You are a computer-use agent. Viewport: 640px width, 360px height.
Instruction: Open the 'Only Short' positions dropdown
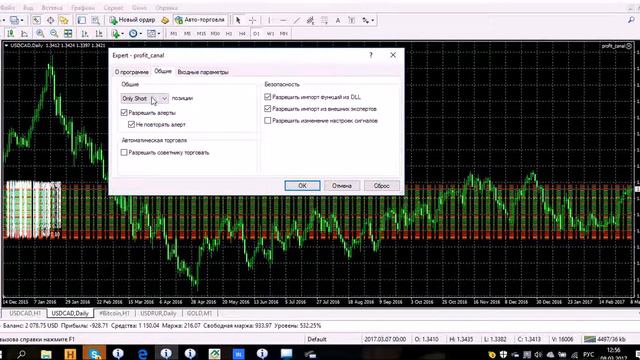click(144, 98)
